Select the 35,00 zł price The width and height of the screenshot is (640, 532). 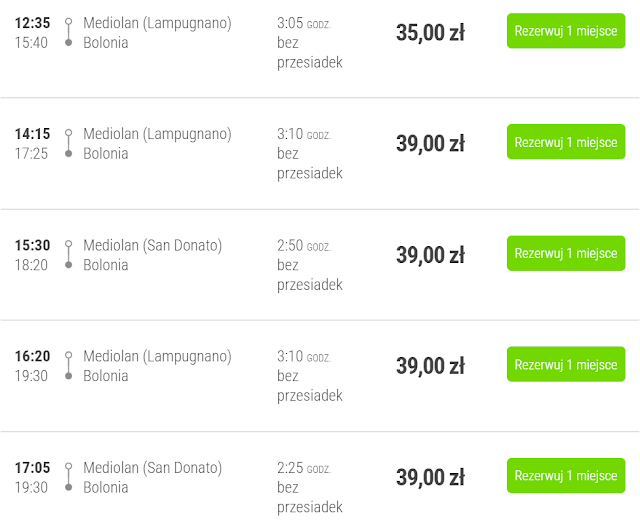(430, 32)
